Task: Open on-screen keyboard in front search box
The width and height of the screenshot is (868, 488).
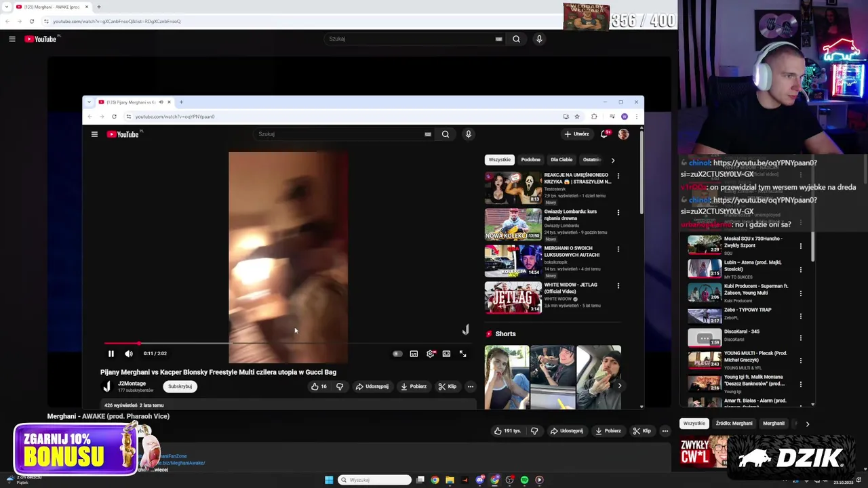Action: coord(428,134)
